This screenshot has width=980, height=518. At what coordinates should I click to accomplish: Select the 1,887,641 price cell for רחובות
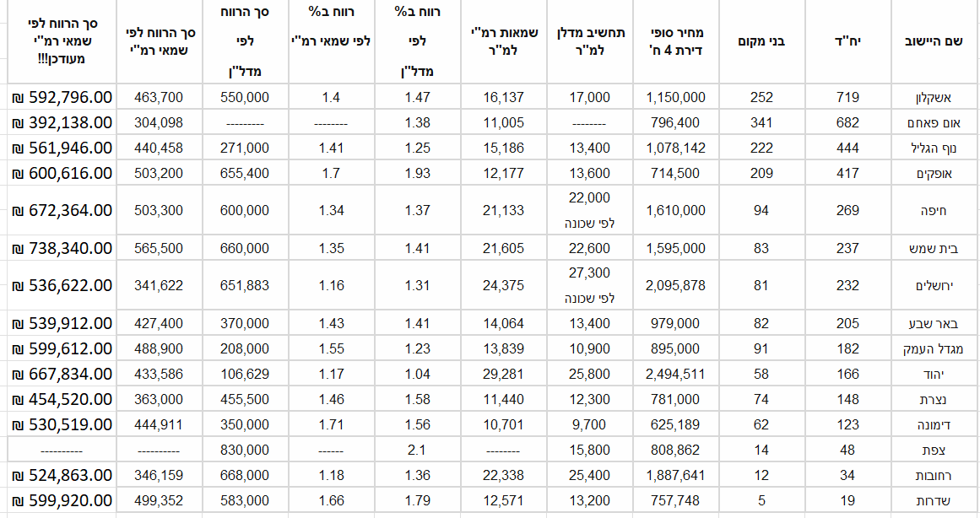point(676,475)
